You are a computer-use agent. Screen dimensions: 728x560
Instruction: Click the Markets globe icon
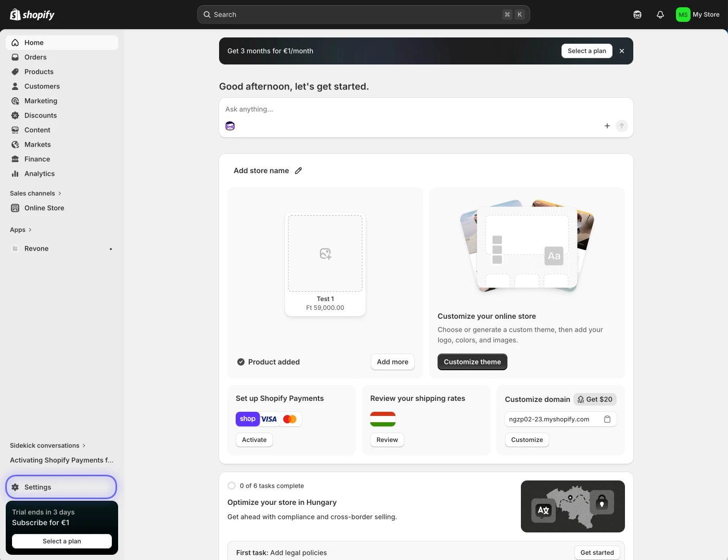pos(15,145)
